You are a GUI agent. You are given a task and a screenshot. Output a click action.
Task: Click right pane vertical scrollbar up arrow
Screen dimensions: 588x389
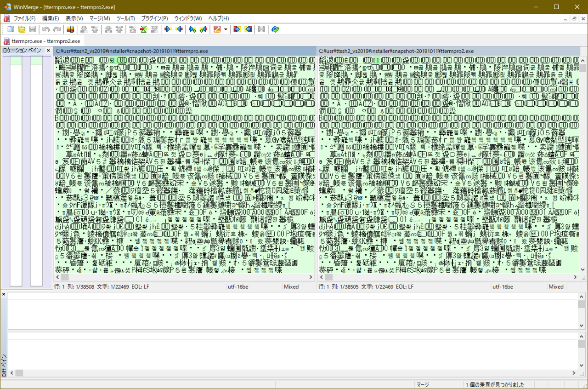[x=583, y=60]
